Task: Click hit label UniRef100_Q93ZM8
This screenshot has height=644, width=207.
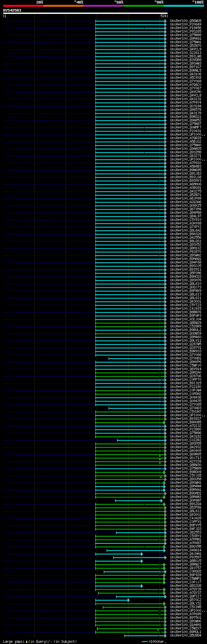Action: [x=186, y=152]
